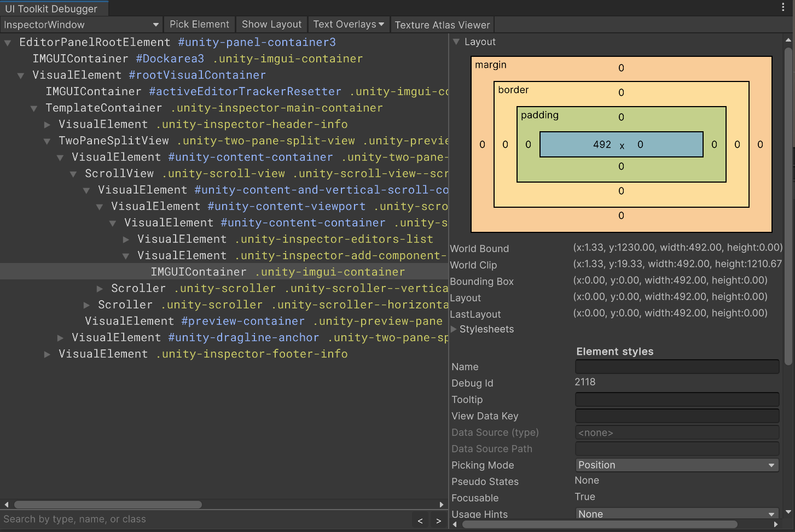This screenshot has width=795, height=532.
Task: Expand the Stylesheets section
Action: click(454, 329)
